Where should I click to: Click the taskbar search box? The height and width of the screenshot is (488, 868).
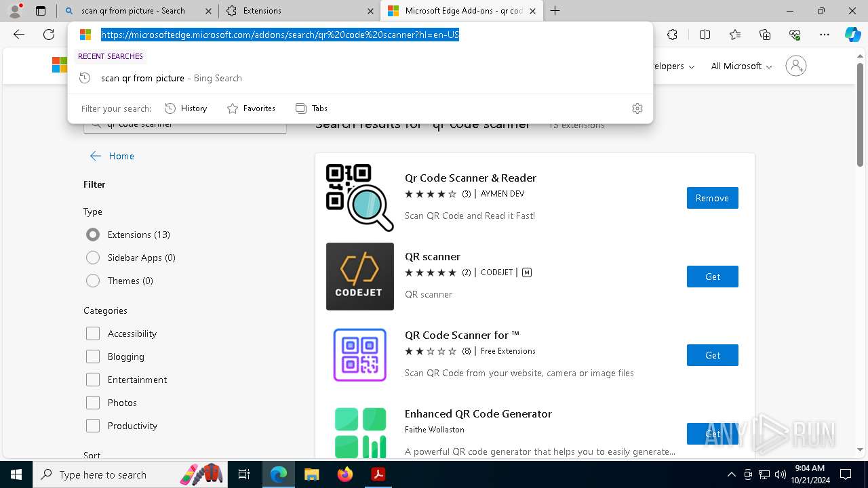[x=129, y=474]
